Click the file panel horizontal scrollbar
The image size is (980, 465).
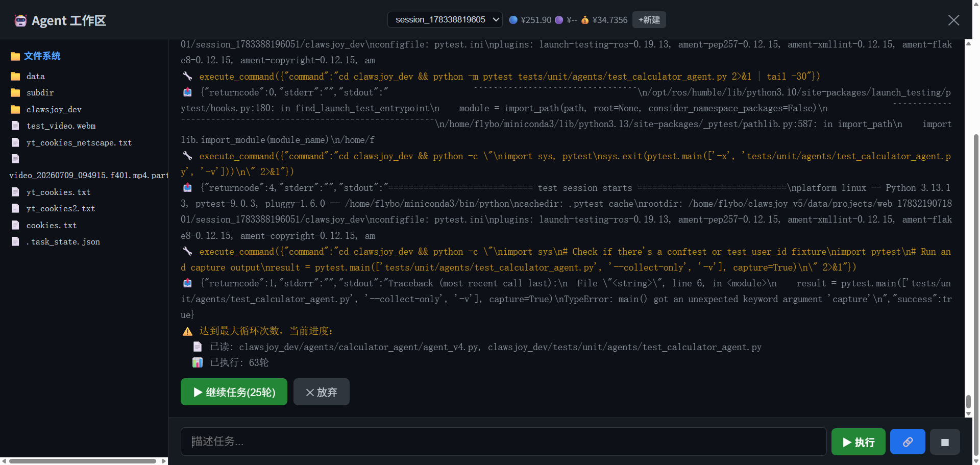point(83,461)
